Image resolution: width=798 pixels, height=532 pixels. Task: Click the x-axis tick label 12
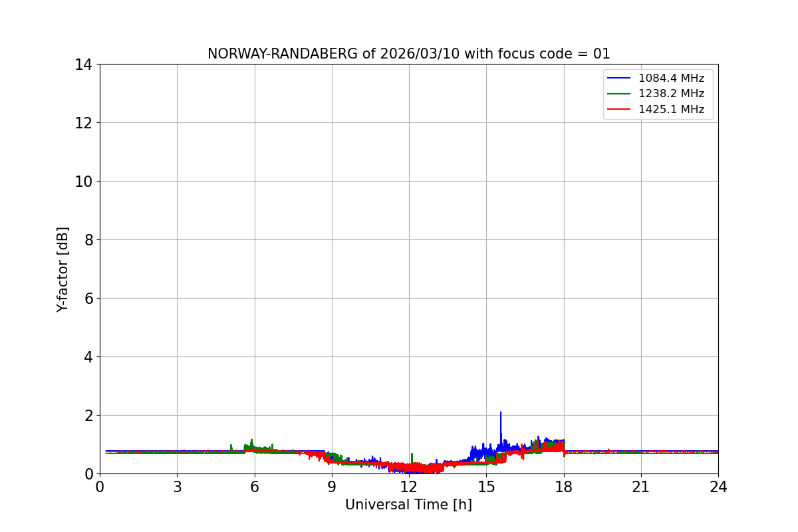[409, 487]
